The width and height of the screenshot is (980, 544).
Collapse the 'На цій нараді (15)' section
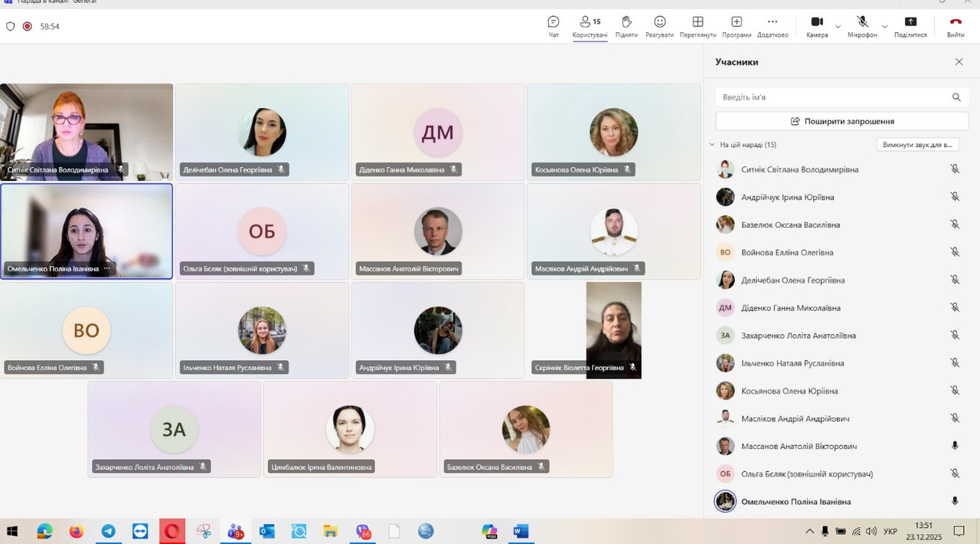(x=712, y=145)
